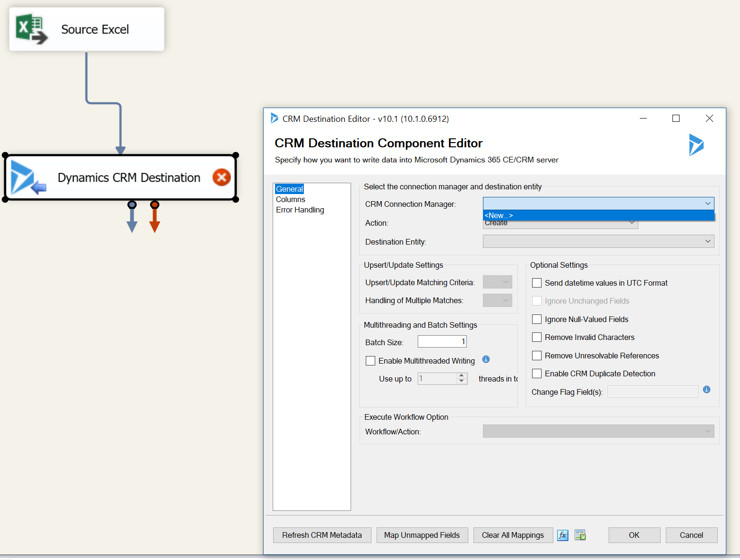This screenshot has height=560, width=740.
Task: Click Refresh CRM Metadata button
Action: click(x=322, y=535)
